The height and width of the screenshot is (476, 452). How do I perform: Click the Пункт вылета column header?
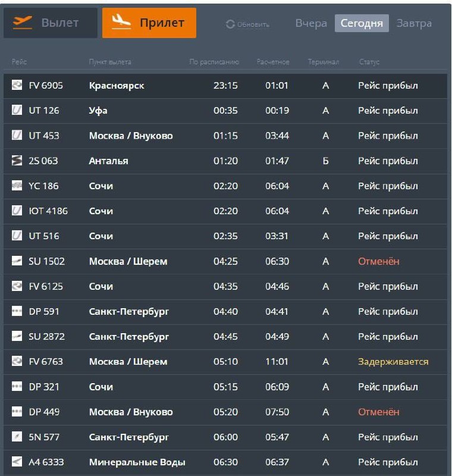click(x=110, y=62)
